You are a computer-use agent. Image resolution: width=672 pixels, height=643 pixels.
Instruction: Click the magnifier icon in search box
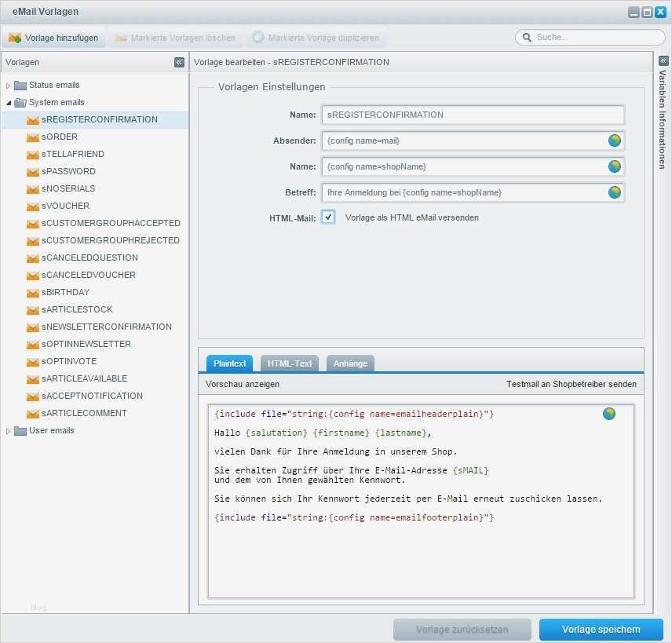[527, 38]
